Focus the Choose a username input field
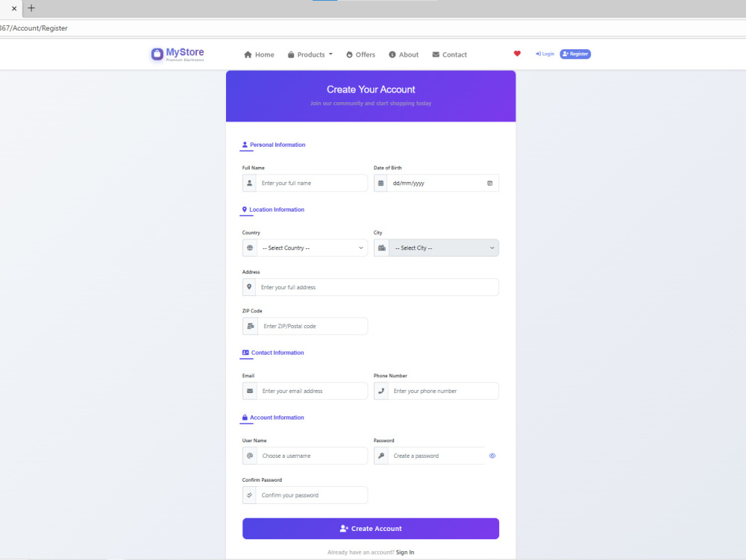Screen dimensions: 746x560 (312, 456)
